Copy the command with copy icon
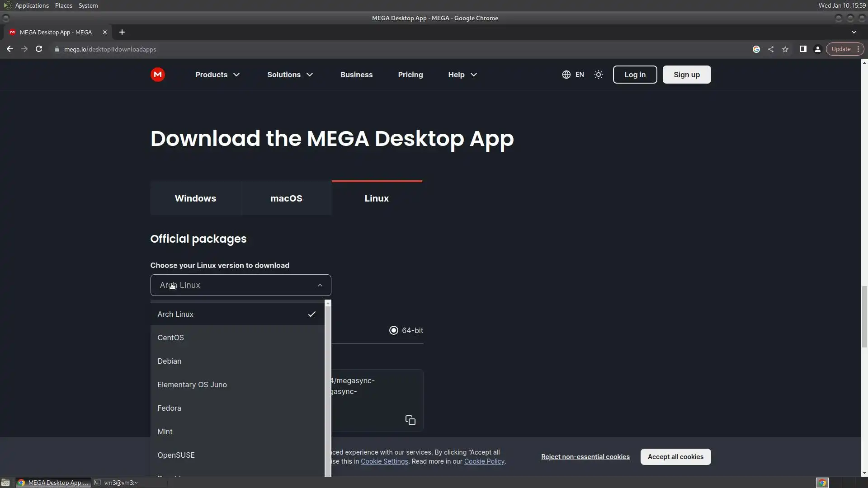Screen dimensions: 868x488 [x=410, y=420]
